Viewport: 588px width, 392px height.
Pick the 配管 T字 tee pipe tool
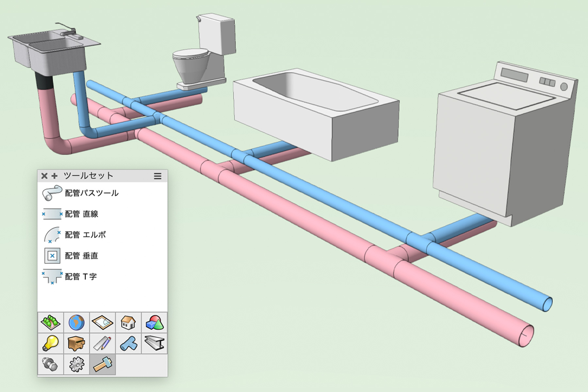coord(70,276)
